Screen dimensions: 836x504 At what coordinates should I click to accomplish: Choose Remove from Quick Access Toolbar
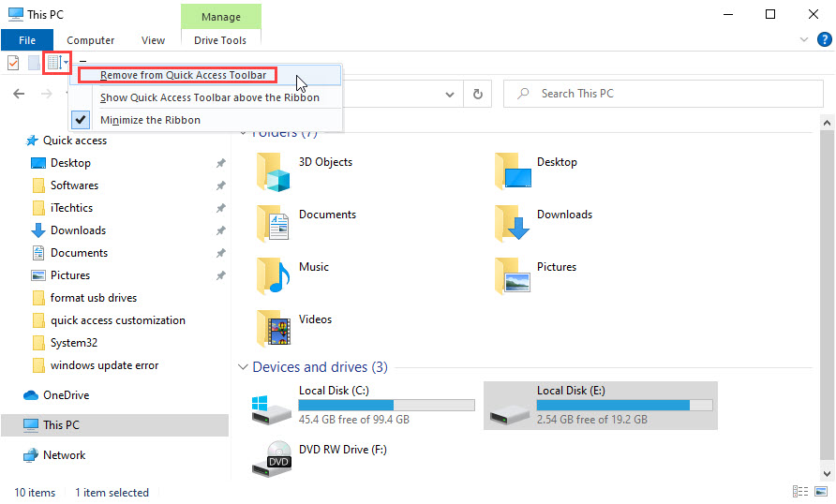coord(205,75)
